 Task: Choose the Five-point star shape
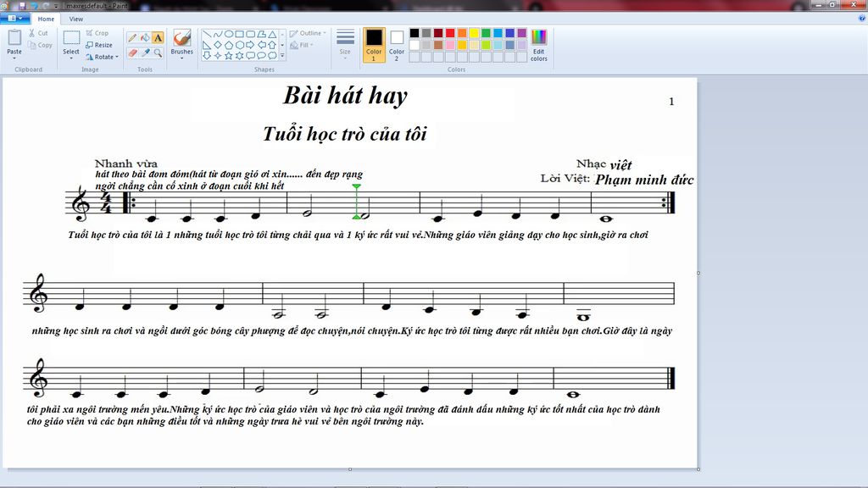coord(229,55)
